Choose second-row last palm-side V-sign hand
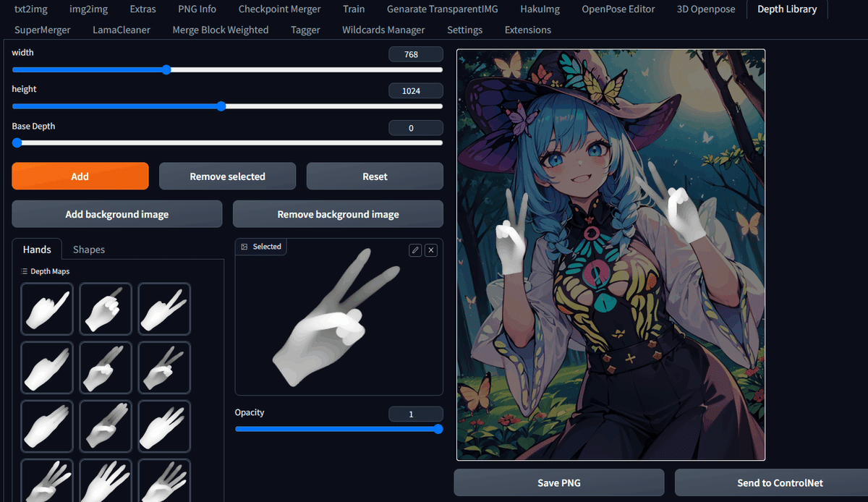The width and height of the screenshot is (868, 502). coord(164,367)
